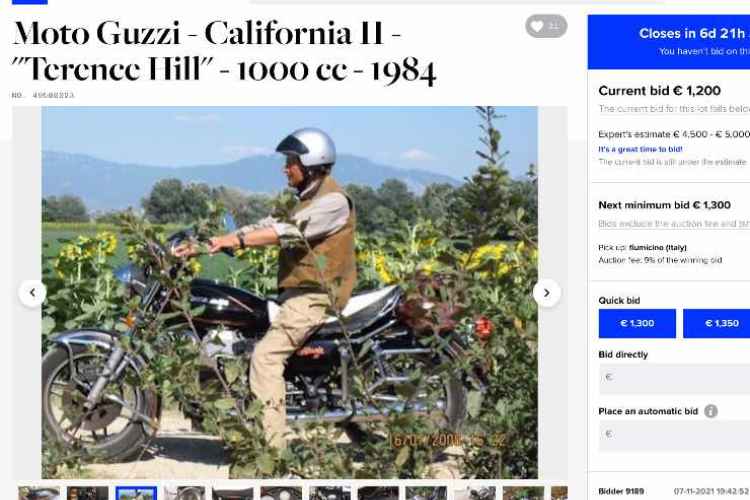Click 'It's a great time to bid!' link
The image size is (750, 500).
pyautogui.click(x=640, y=149)
